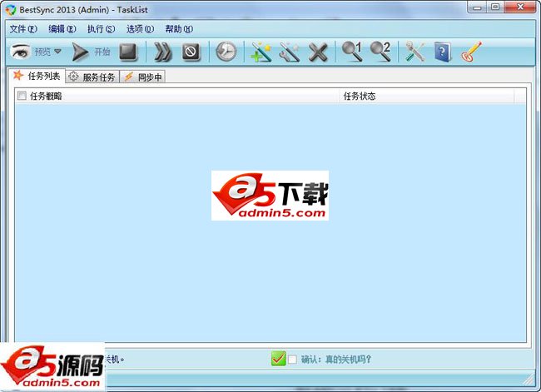Click the 确认：真的关机吗？ label
This screenshot has width=541, height=392.
pos(336,360)
